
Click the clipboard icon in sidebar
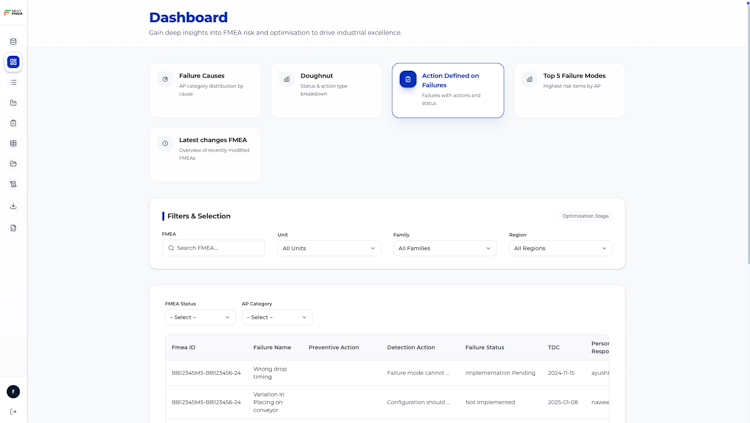13,123
